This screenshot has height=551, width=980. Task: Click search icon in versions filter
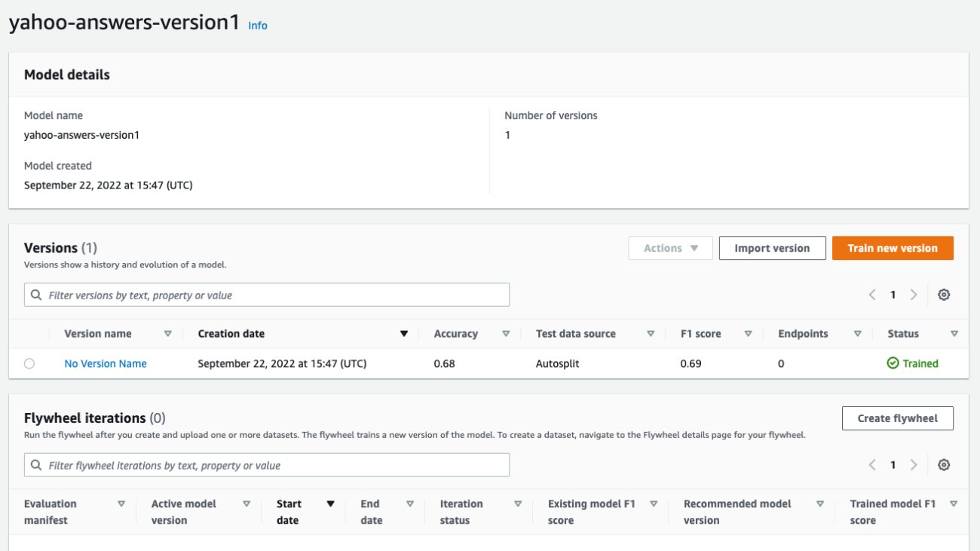(x=36, y=295)
